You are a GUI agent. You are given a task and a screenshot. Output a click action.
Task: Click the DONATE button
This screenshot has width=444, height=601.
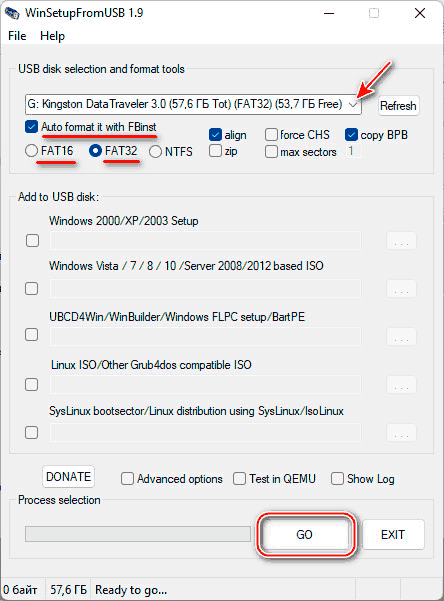[x=68, y=476]
